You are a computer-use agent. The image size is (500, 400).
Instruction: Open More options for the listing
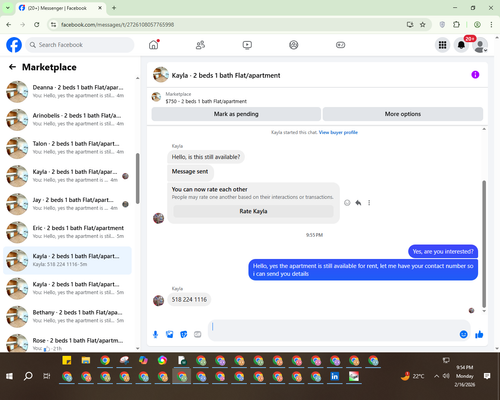(403, 114)
